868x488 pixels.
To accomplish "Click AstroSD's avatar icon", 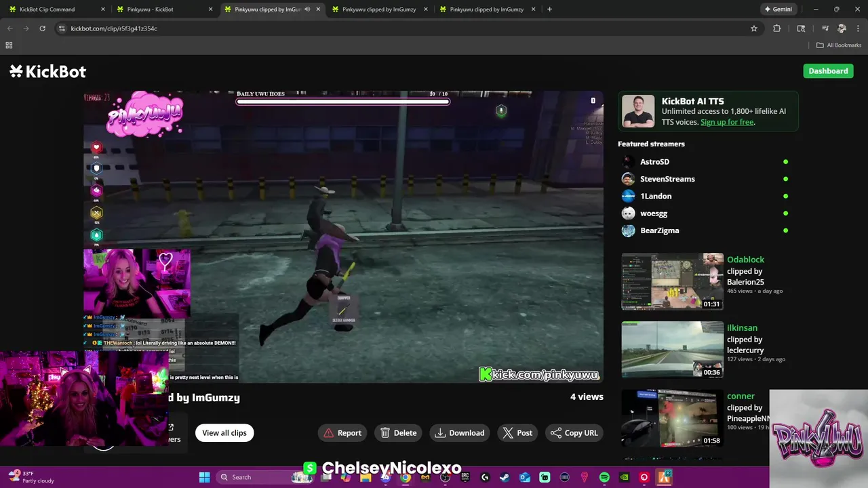I will 628,162.
